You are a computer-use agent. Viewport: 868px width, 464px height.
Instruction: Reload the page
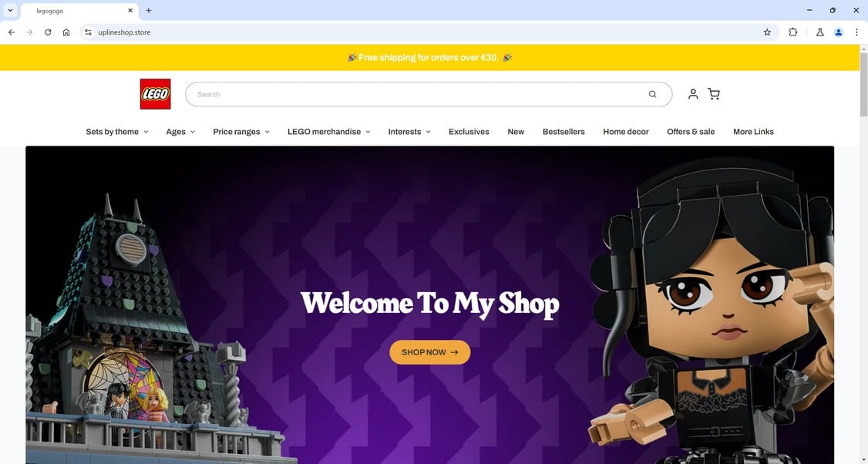(x=48, y=32)
